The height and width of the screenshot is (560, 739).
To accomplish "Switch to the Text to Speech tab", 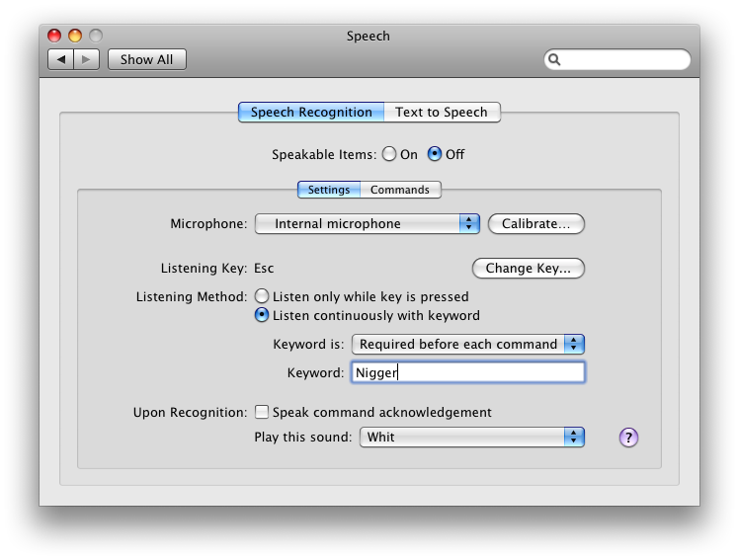I will pos(441,113).
